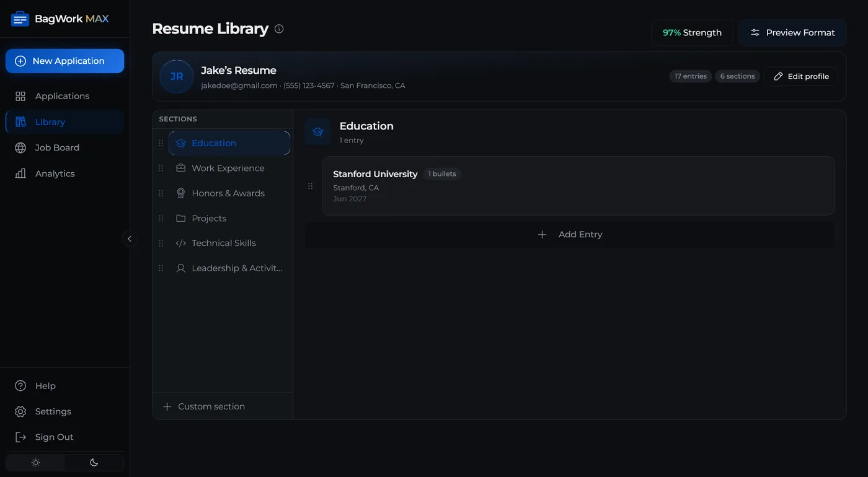
Task: Open the Help page
Action: 64,386
